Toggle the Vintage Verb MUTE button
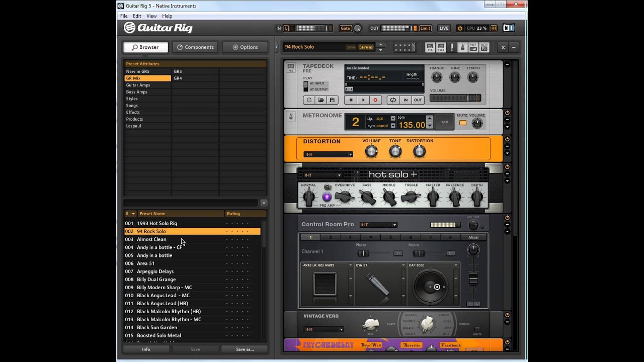The height and width of the screenshot is (362, 644). [x=477, y=329]
